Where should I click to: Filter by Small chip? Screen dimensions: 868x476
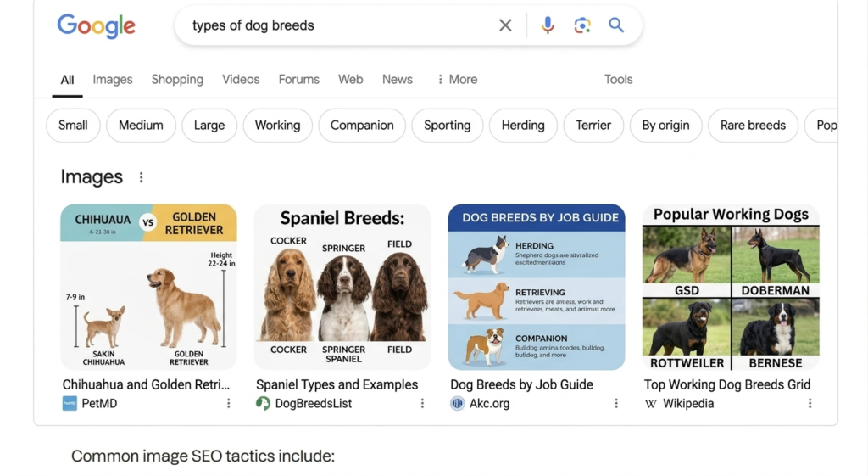[x=73, y=126]
